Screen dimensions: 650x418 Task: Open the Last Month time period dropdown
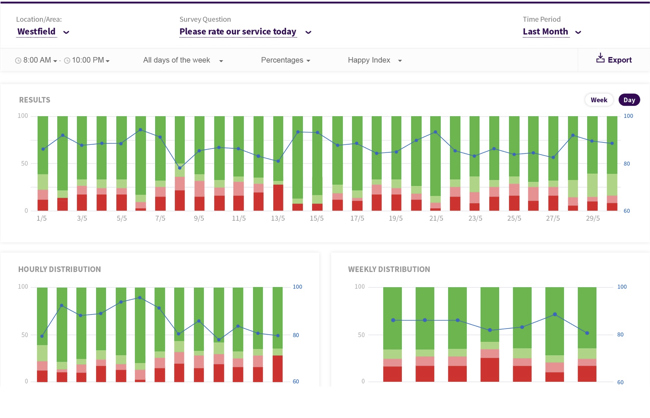click(x=552, y=32)
